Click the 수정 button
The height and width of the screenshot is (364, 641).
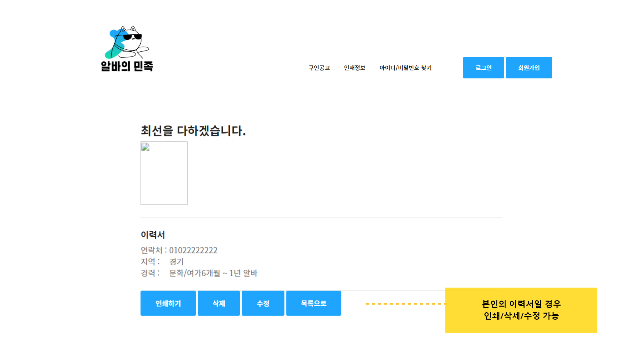(263, 303)
